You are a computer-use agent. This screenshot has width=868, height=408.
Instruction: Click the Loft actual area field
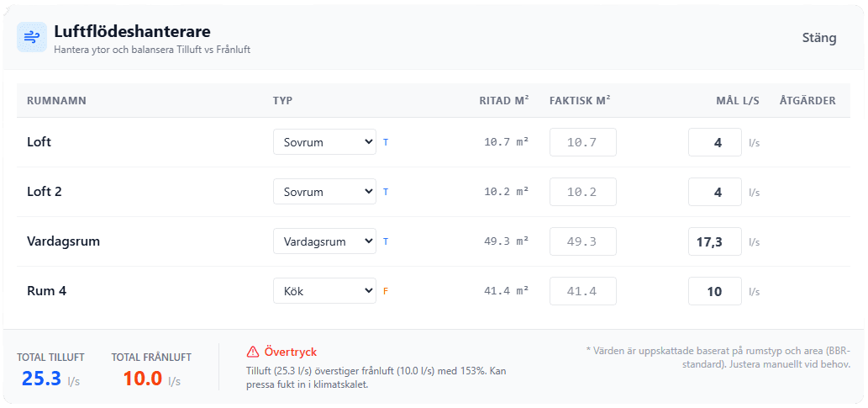pyautogui.click(x=582, y=142)
